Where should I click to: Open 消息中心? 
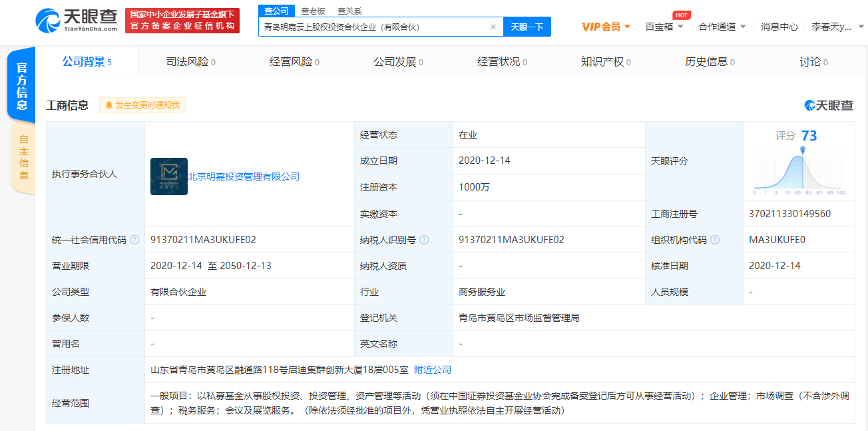tap(779, 27)
